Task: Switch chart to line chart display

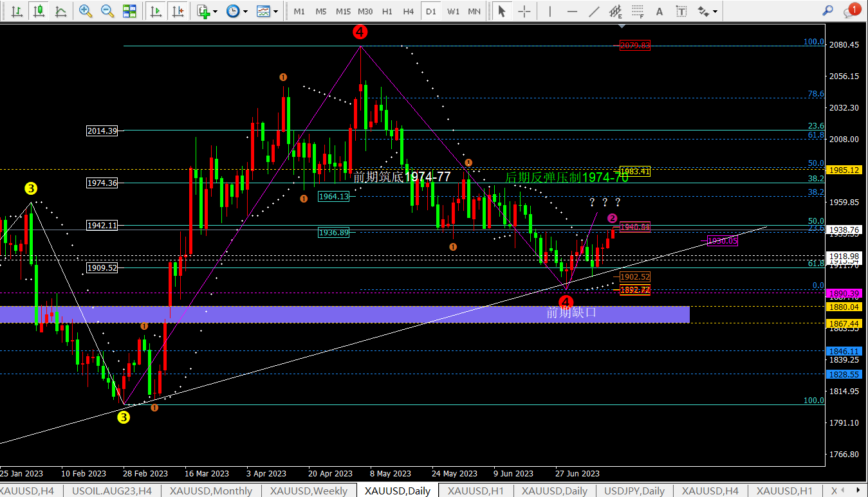Action: [60, 11]
